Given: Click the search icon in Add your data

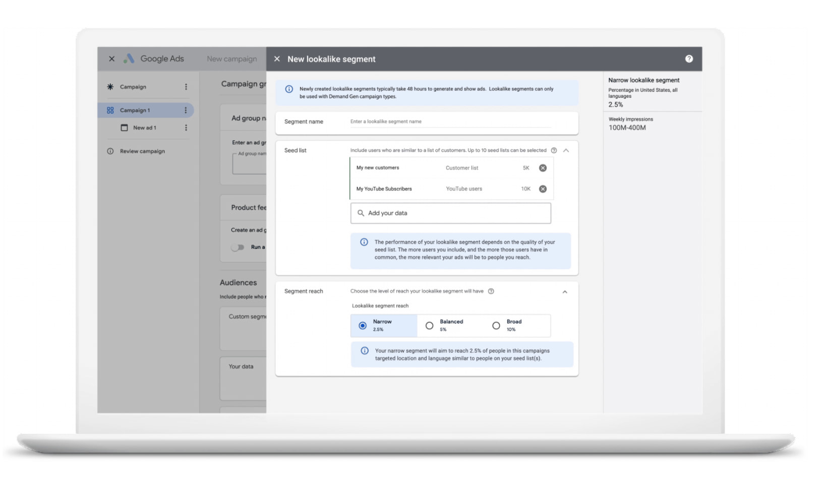Looking at the screenshot, I should point(361,213).
